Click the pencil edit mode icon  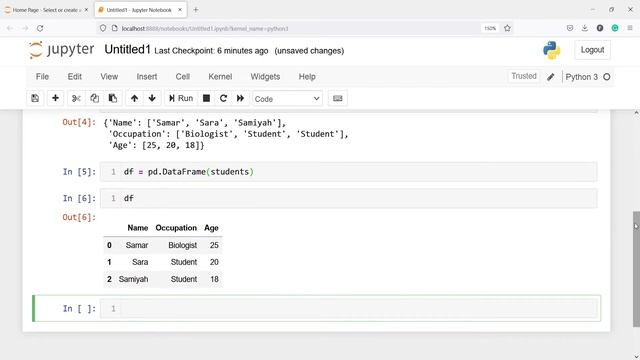551,77
